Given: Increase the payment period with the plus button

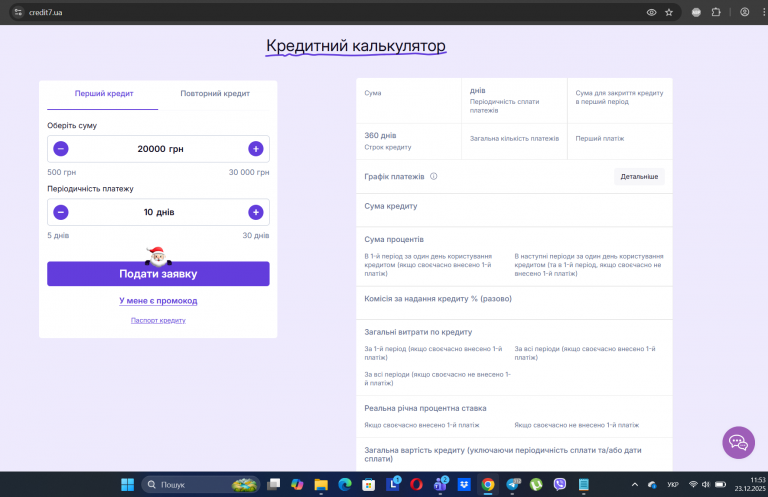Looking at the screenshot, I should pos(256,212).
